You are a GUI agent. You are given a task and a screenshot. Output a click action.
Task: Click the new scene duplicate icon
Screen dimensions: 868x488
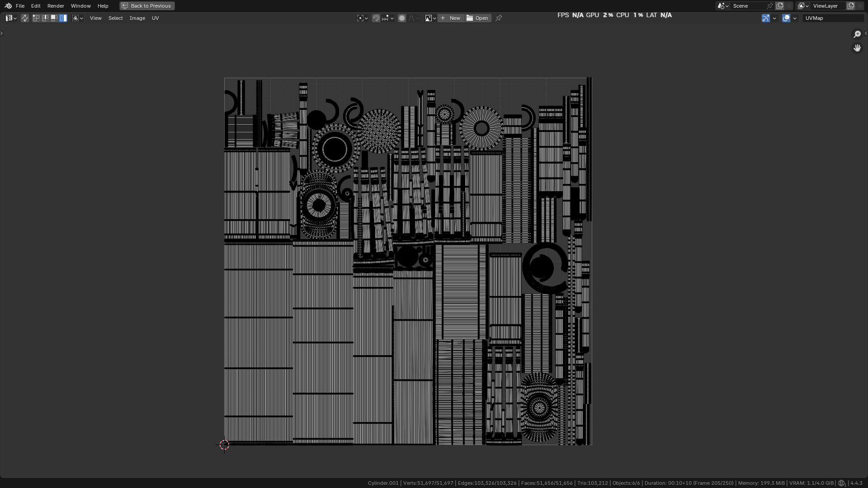780,6
